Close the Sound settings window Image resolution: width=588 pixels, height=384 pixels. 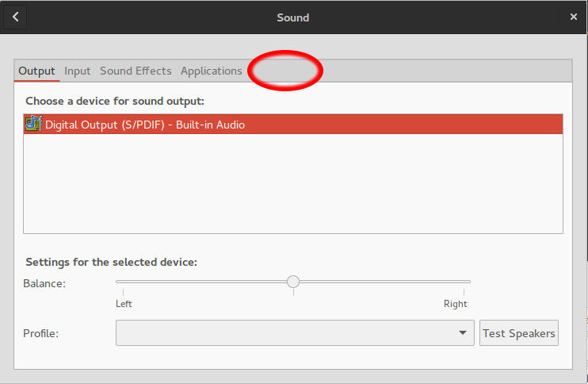(574, 17)
